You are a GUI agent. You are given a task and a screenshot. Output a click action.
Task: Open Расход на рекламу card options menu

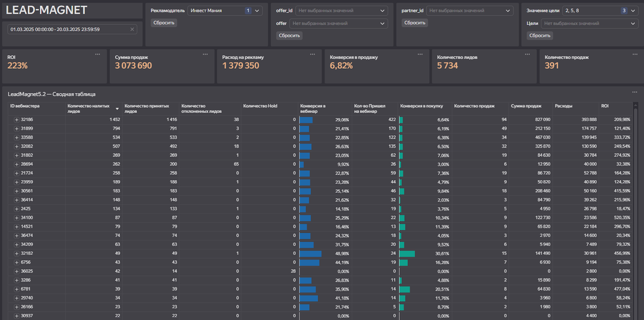(x=312, y=54)
